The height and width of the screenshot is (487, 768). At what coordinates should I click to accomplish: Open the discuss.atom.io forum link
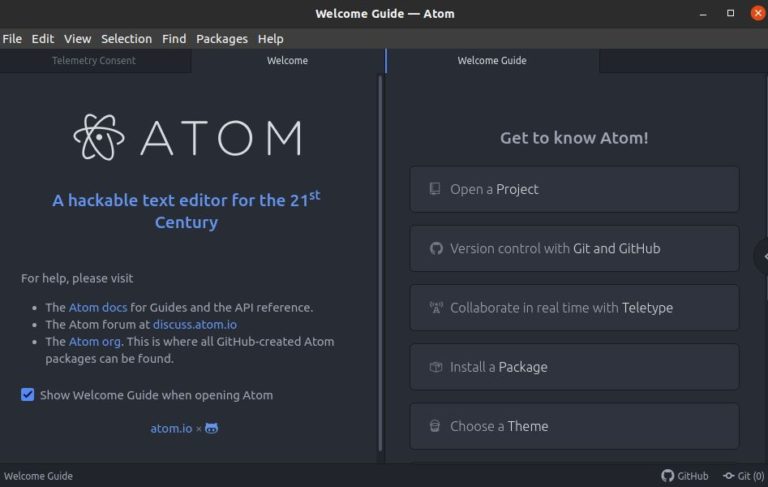pos(195,324)
